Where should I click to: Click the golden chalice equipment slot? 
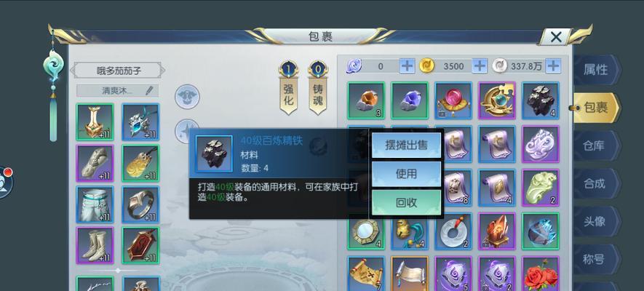tap(95, 122)
